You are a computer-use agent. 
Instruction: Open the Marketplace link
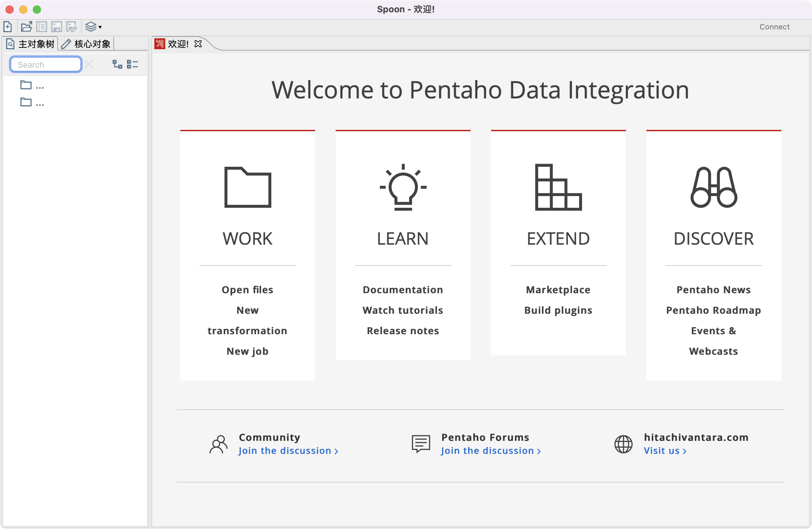pyautogui.click(x=558, y=290)
